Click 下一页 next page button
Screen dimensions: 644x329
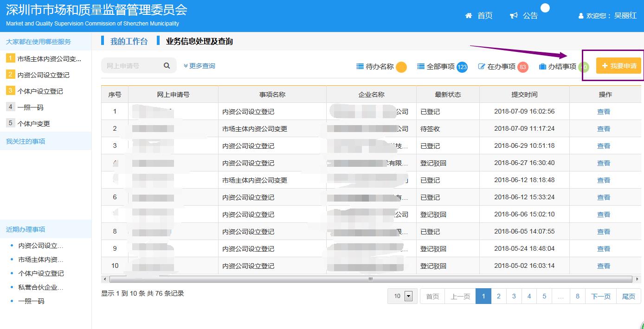pyautogui.click(x=601, y=296)
